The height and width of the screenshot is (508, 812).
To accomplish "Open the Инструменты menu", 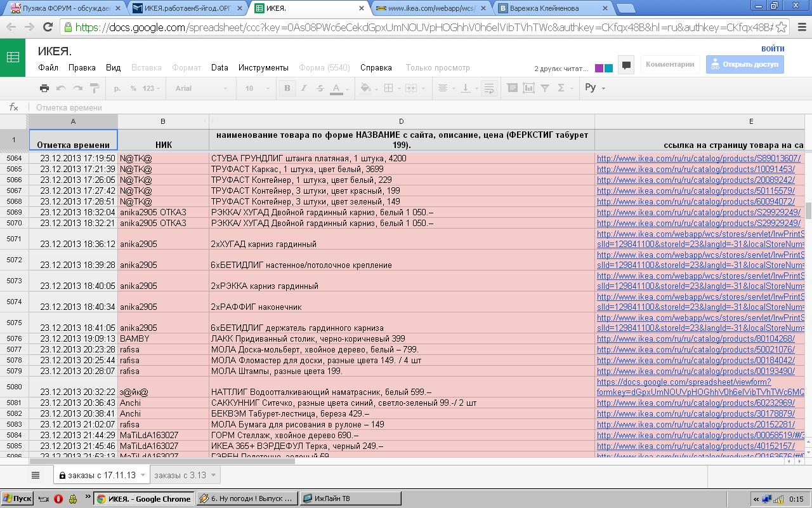I will pyautogui.click(x=263, y=67).
